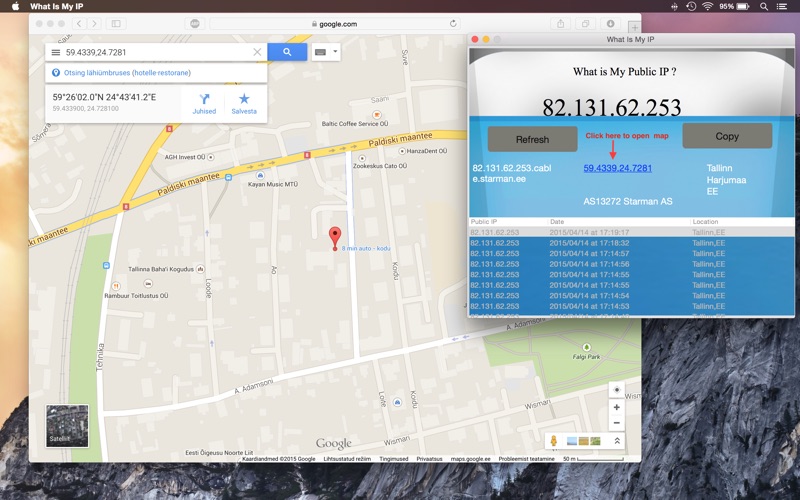Select Falgi Park label on map
The width and height of the screenshot is (800, 500).
click(x=586, y=357)
